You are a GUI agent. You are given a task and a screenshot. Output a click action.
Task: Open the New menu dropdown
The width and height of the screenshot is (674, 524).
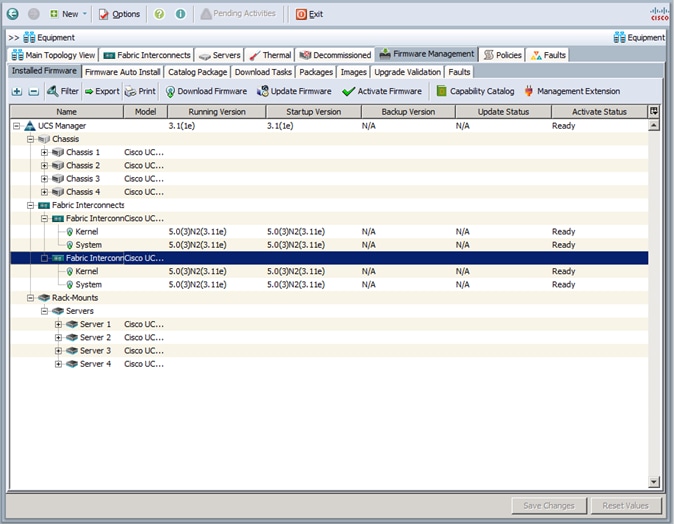click(x=69, y=14)
